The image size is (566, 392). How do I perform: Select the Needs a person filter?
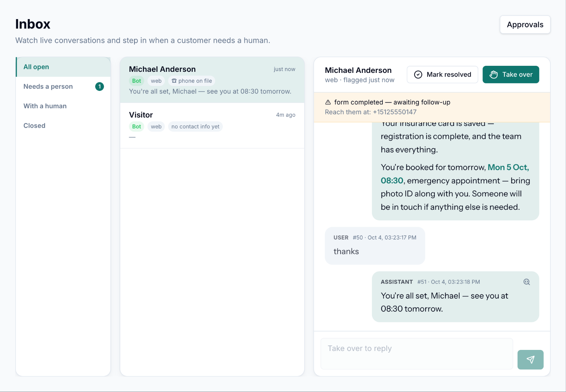pyautogui.click(x=63, y=86)
